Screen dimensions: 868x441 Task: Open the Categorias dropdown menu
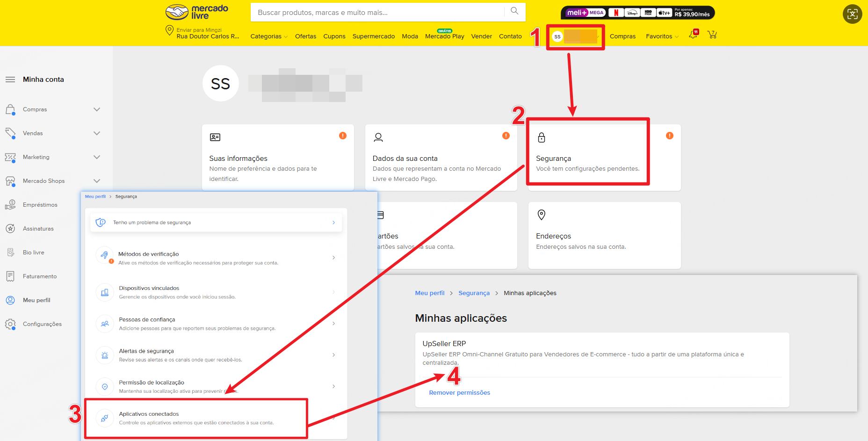pos(268,36)
